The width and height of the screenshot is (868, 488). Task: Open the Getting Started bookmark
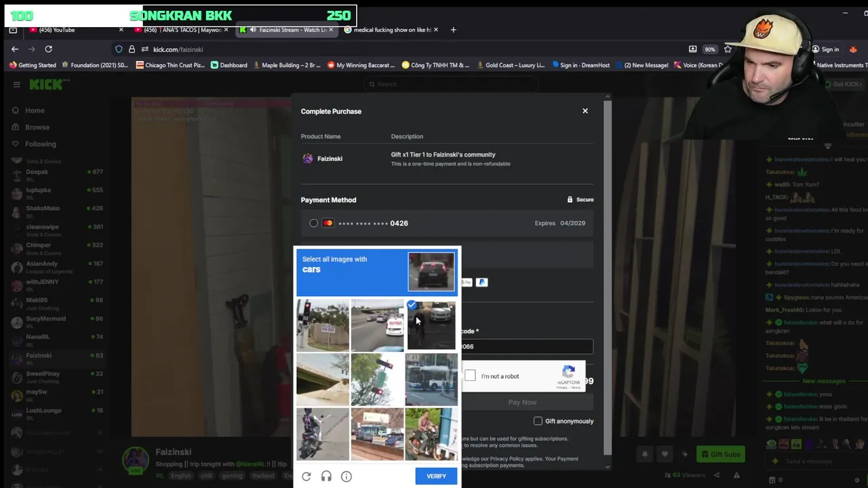coord(33,65)
